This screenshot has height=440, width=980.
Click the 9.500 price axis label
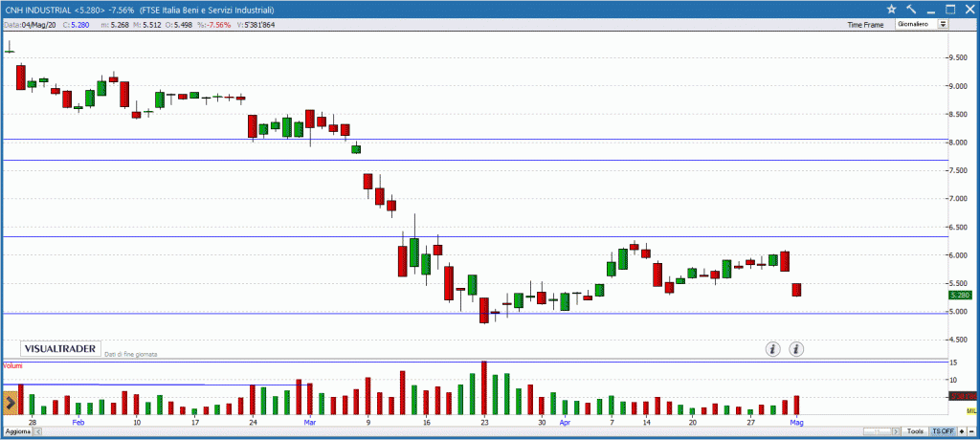click(x=959, y=57)
